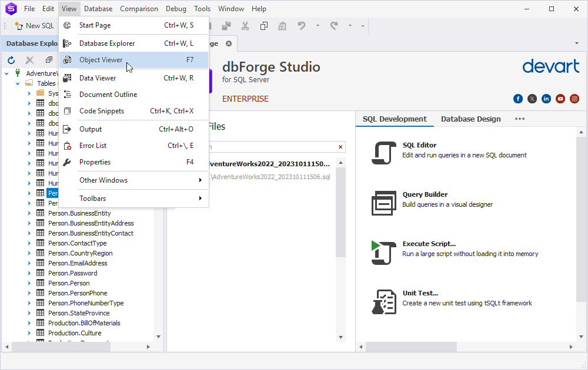Open the File menu
This screenshot has width=588, height=370.
pyautogui.click(x=29, y=9)
